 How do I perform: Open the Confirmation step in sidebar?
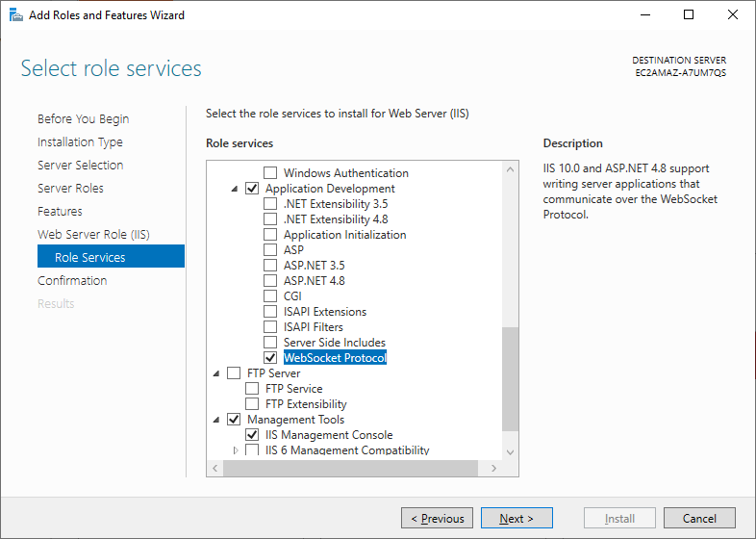tap(72, 281)
